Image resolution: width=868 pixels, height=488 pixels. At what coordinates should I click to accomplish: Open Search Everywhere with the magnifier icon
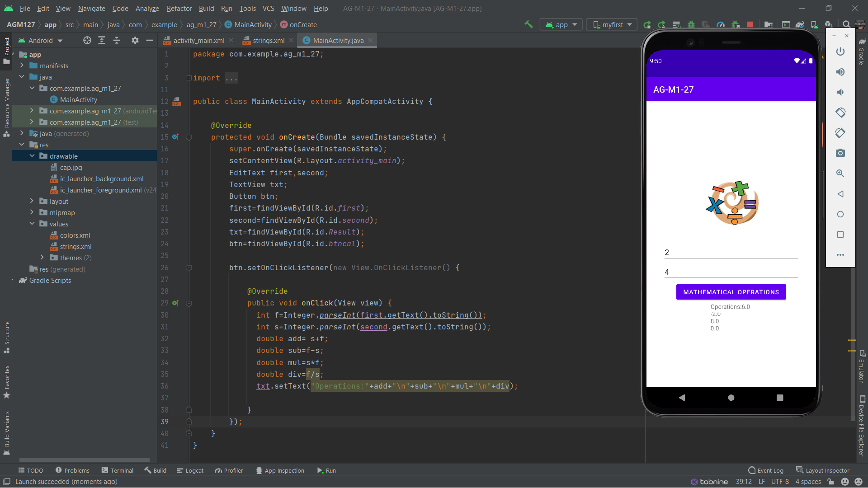coord(846,24)
